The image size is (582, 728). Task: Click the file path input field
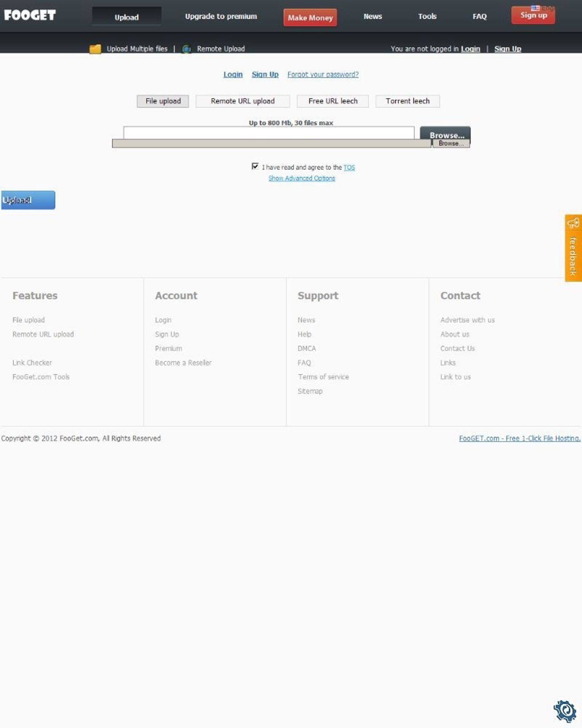click(269, 133)
